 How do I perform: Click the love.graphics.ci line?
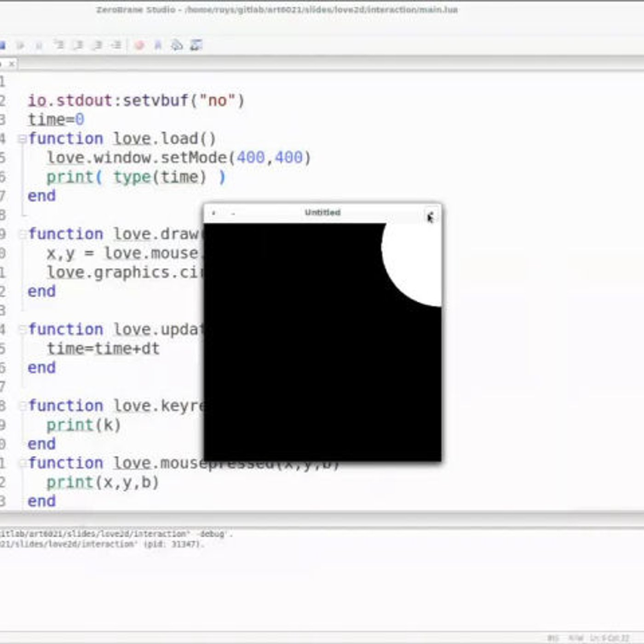click(125, 273)
